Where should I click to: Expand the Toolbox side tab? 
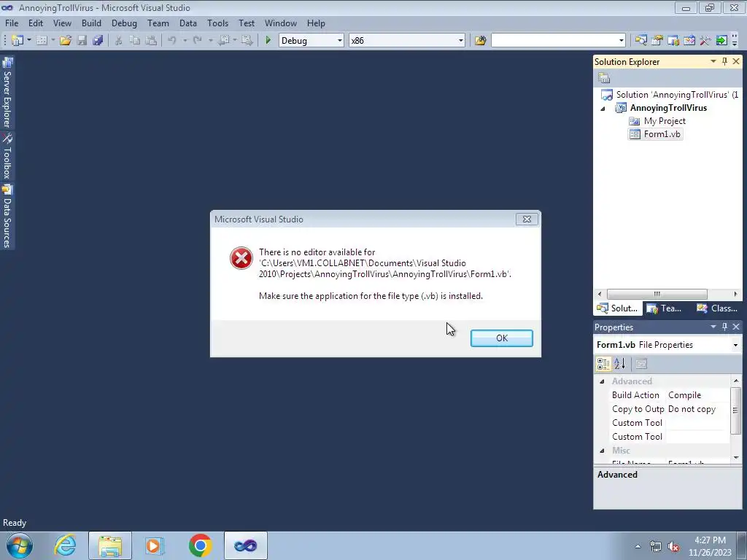[7, 156]
